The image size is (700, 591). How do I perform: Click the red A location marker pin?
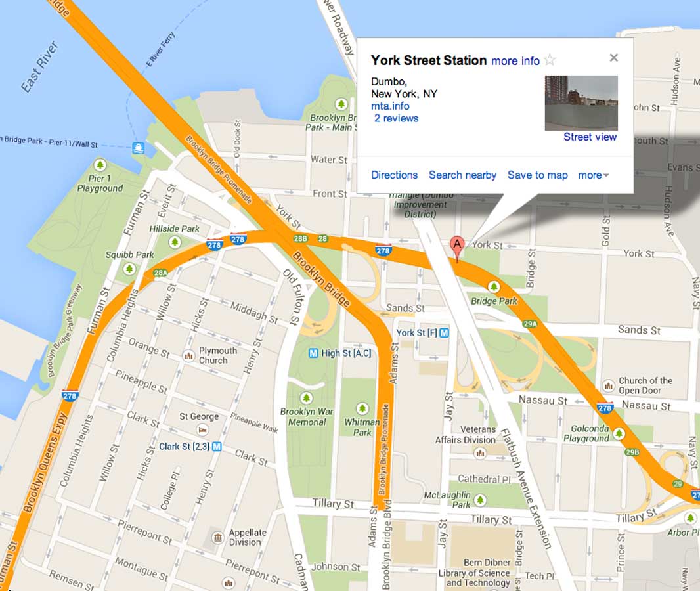tap(456, 248)
